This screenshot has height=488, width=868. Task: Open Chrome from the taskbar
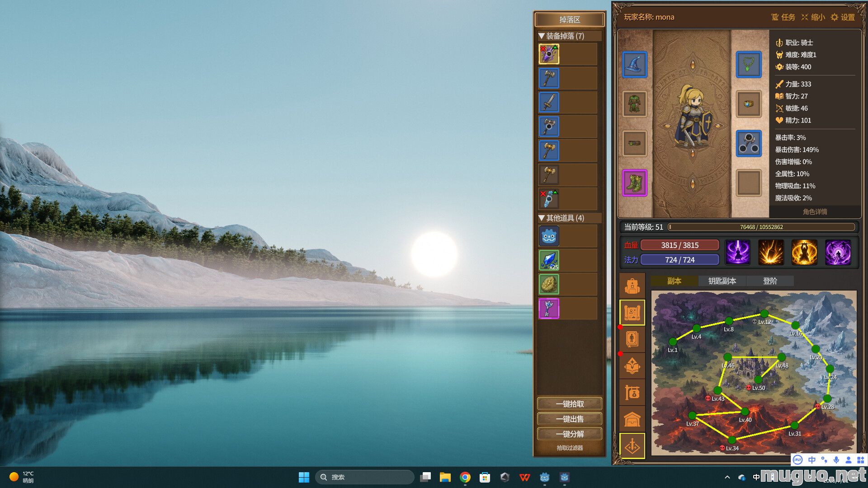click(x=465, y=477)
